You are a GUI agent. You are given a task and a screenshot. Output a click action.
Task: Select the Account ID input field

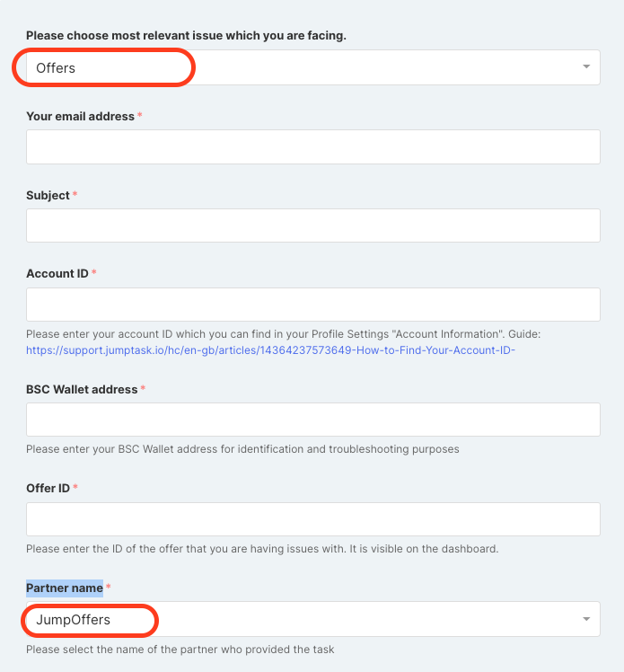point(313,305)
